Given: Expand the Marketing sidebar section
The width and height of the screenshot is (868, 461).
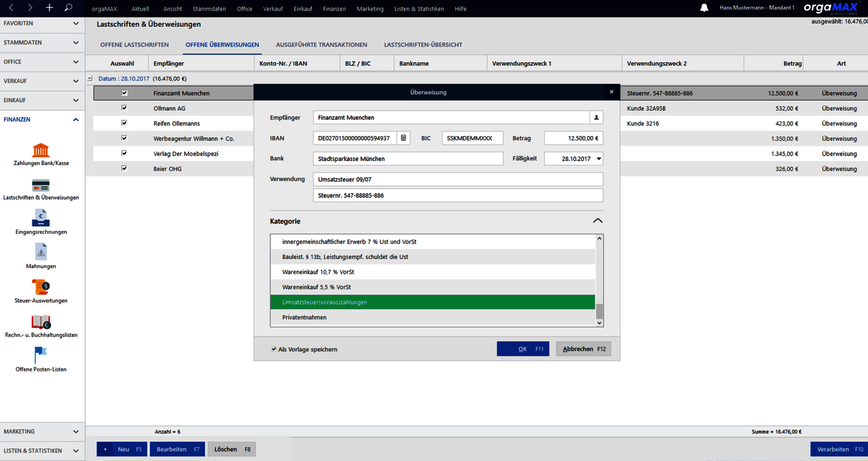Looking at the screenshot, I should click(42, 431).
